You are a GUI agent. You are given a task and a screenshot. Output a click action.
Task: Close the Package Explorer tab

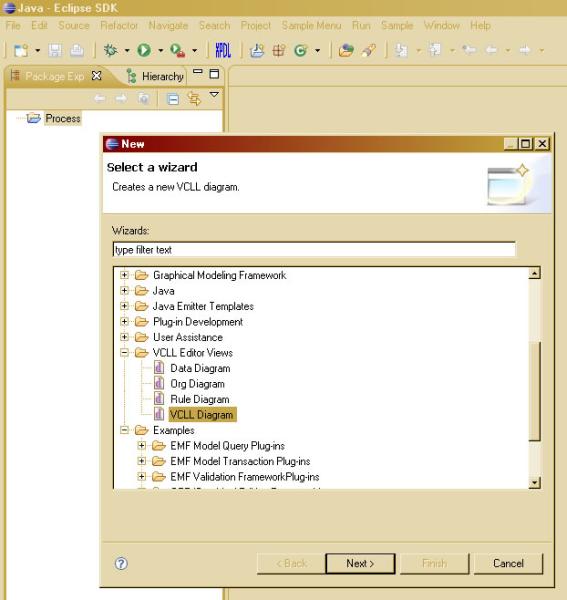(x=97, y=76)
